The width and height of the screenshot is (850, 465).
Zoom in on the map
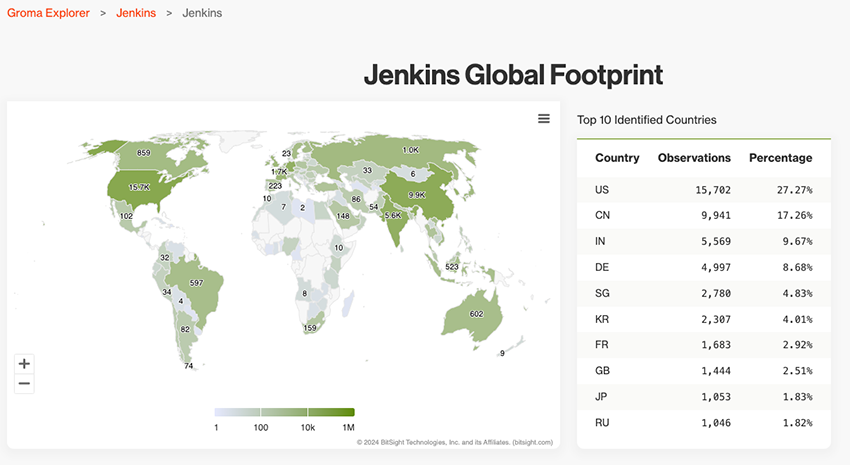click(24, 364)
